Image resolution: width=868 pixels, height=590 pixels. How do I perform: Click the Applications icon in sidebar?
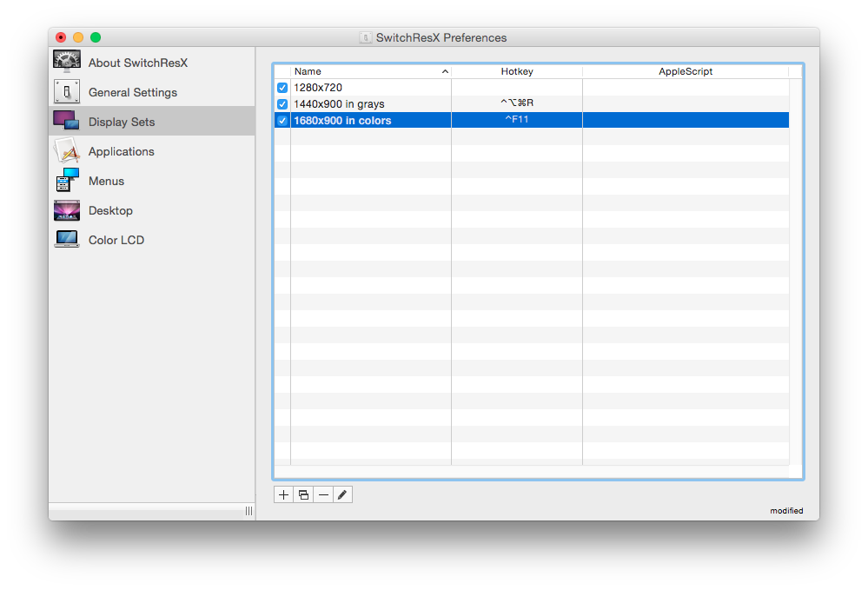click(67, 150)
